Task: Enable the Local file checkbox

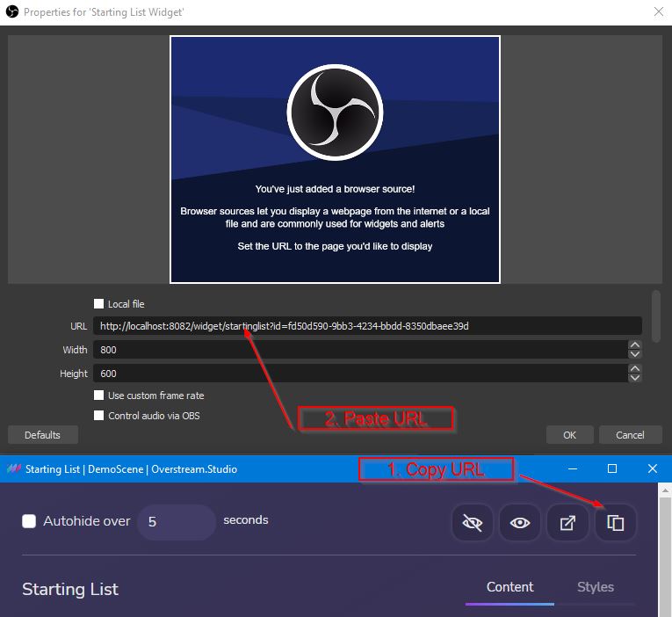Action: (98, 304)
